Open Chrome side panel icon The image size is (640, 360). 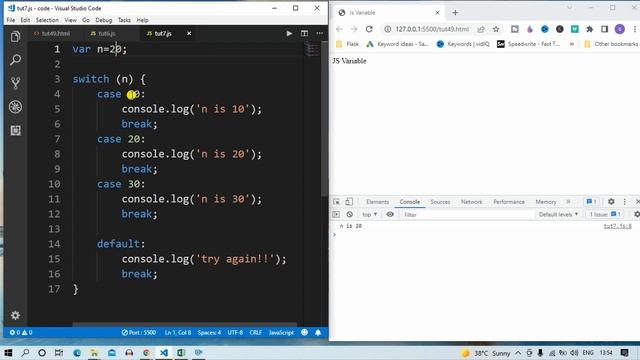point(604,29)
